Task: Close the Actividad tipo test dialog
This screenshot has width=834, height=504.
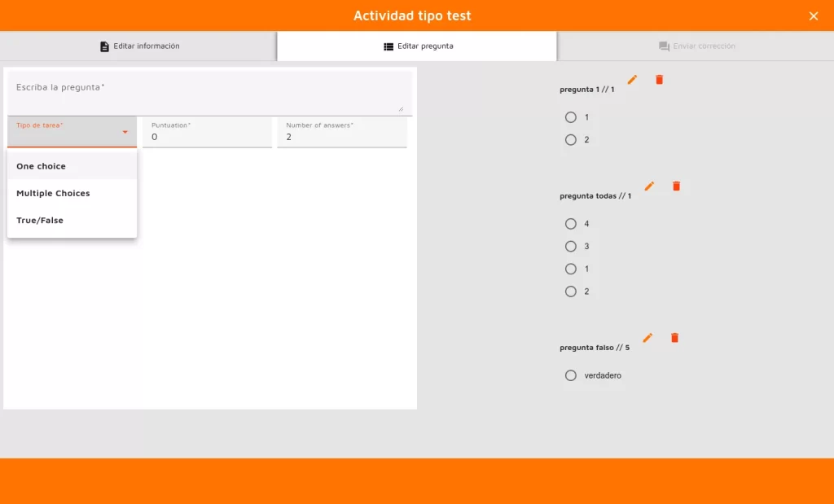Action: pos(813,16)
